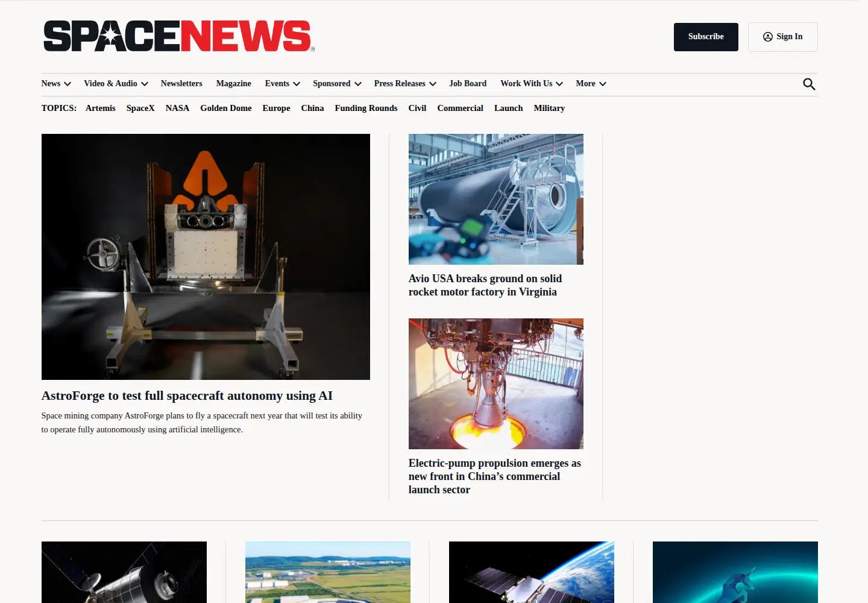Open the Military topic link

549,109
